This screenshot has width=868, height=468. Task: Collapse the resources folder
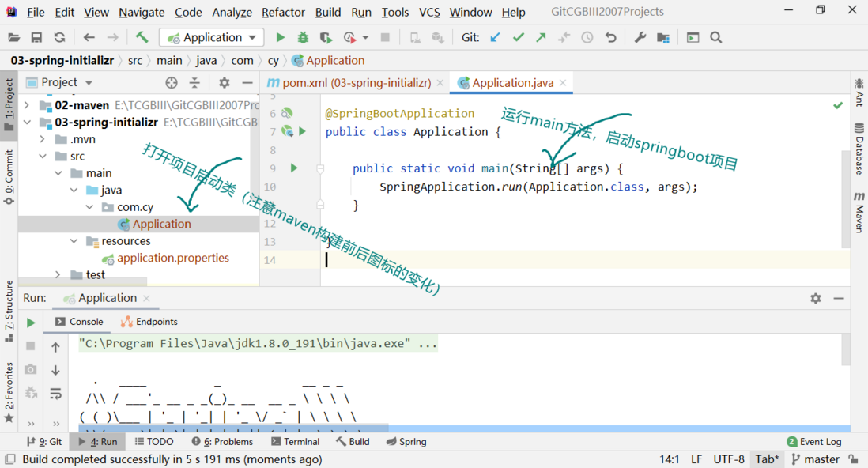(74, 241)
